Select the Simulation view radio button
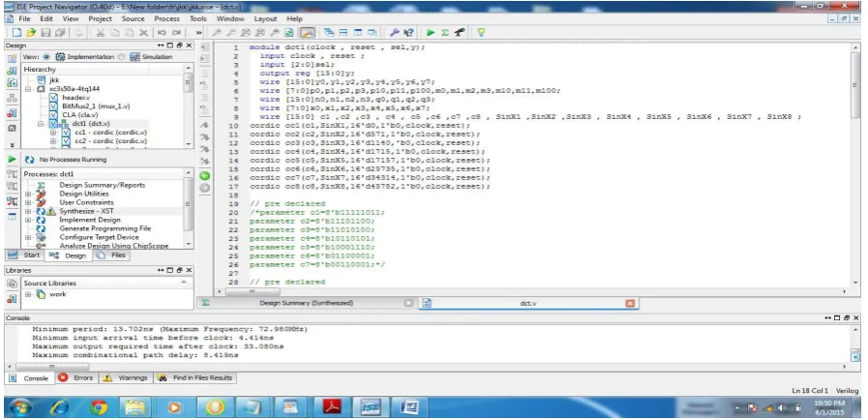 121,57
